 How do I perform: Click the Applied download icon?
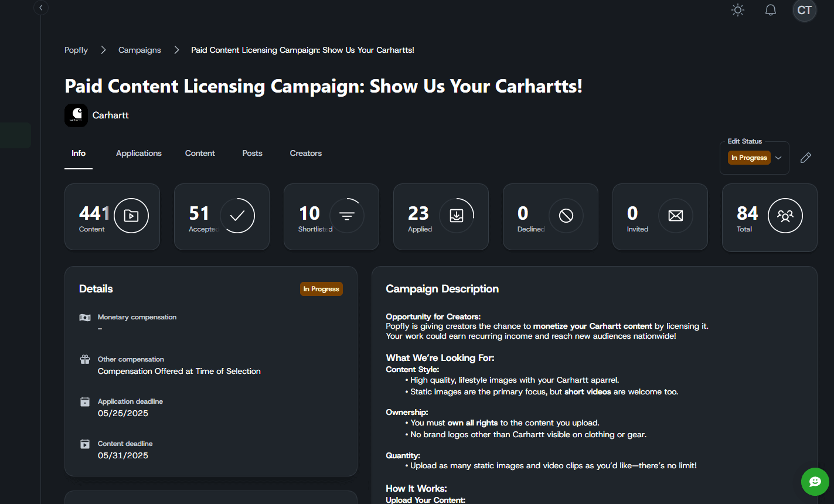tap(457, 216)
